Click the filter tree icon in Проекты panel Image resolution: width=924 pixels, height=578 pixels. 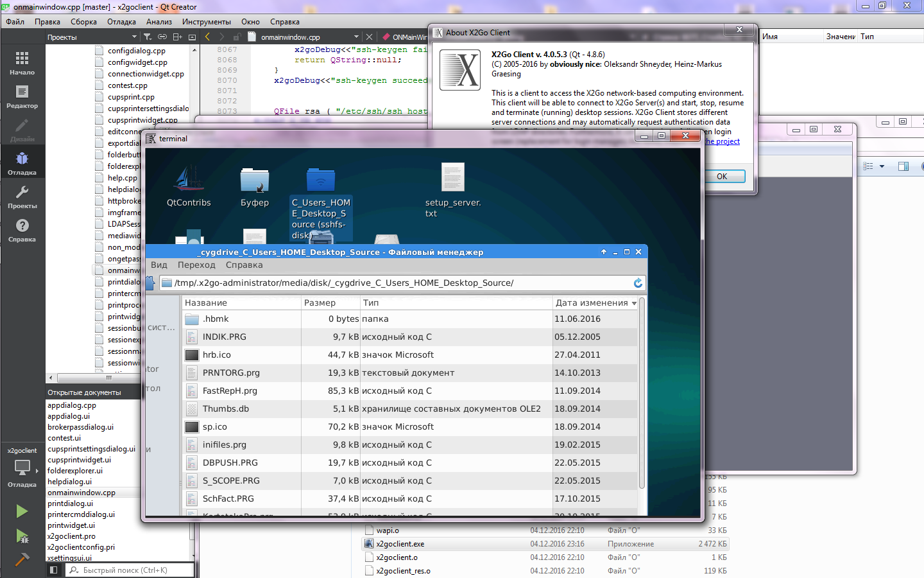(148, 37)
